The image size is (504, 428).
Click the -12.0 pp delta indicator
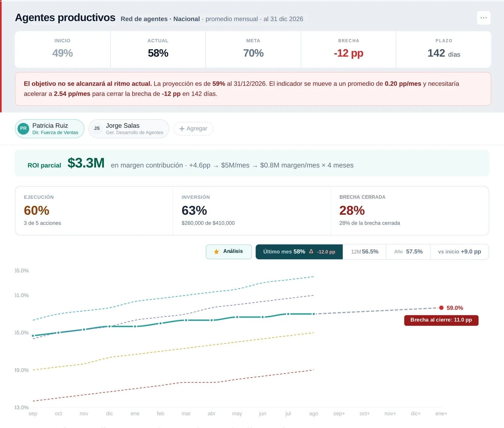coord(326,252)
